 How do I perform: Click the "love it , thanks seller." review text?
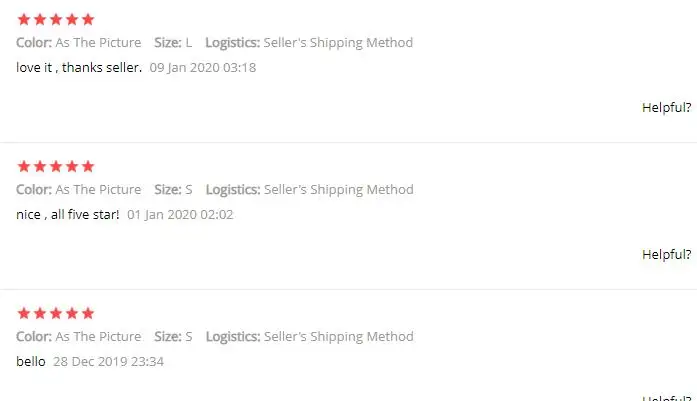pyautogui.click(x=79, y=67)
